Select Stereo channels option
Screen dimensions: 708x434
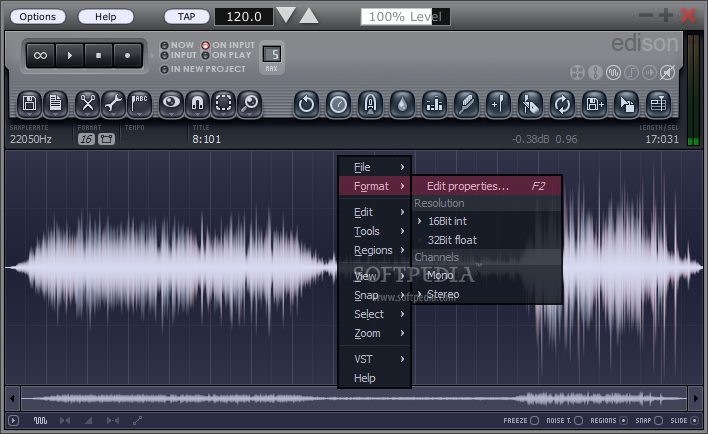coord(487,294)
